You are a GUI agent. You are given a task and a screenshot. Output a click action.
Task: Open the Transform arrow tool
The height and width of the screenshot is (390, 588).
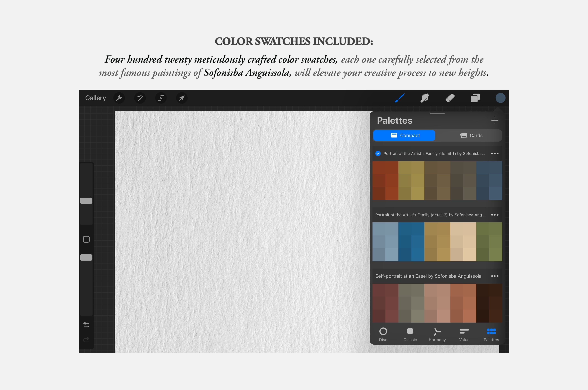(x=182, y=98)
